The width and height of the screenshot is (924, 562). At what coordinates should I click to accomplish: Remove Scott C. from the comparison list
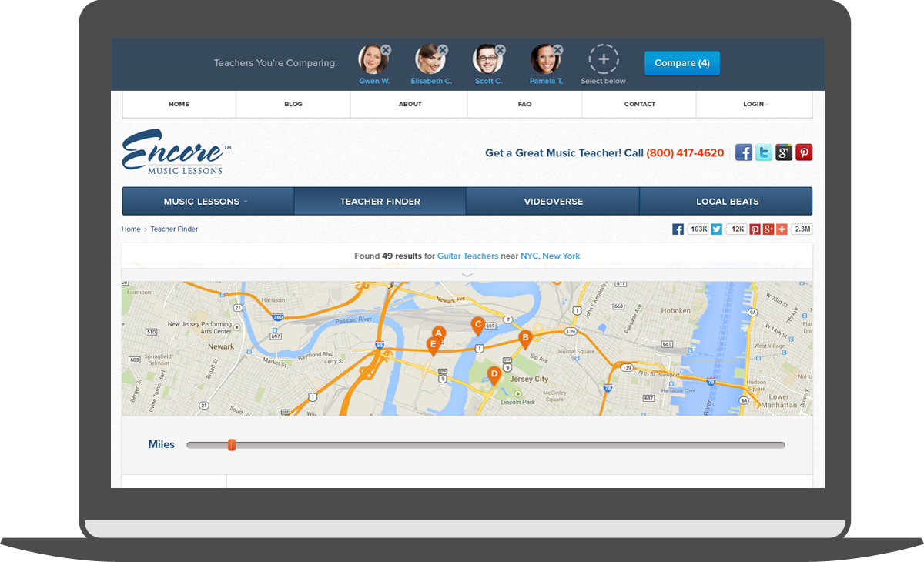tap(499, 49)
